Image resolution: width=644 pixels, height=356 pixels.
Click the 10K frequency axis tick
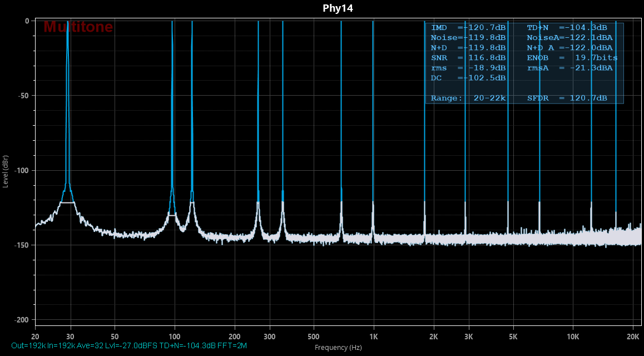point(573,337)
